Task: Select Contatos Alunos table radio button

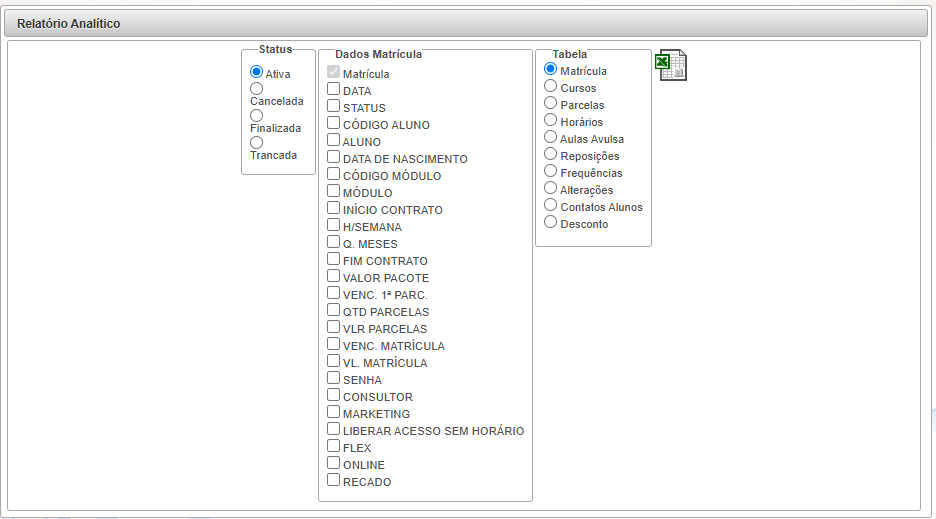Action: 550,206
